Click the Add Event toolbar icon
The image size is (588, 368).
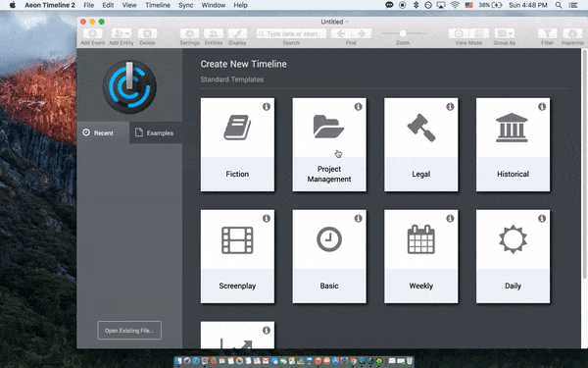pyautogui.click(x=93, y=33)
